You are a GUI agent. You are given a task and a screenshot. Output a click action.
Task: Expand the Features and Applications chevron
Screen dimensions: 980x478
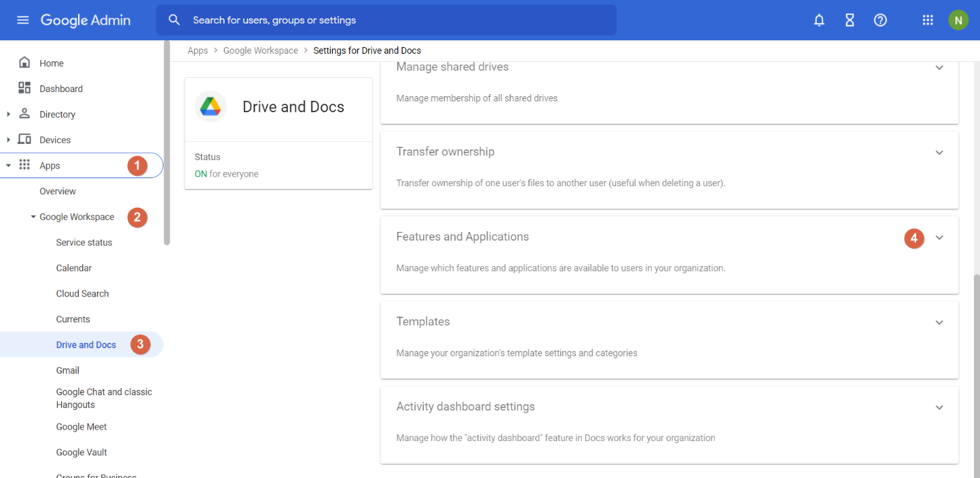[x=940, y=238]
